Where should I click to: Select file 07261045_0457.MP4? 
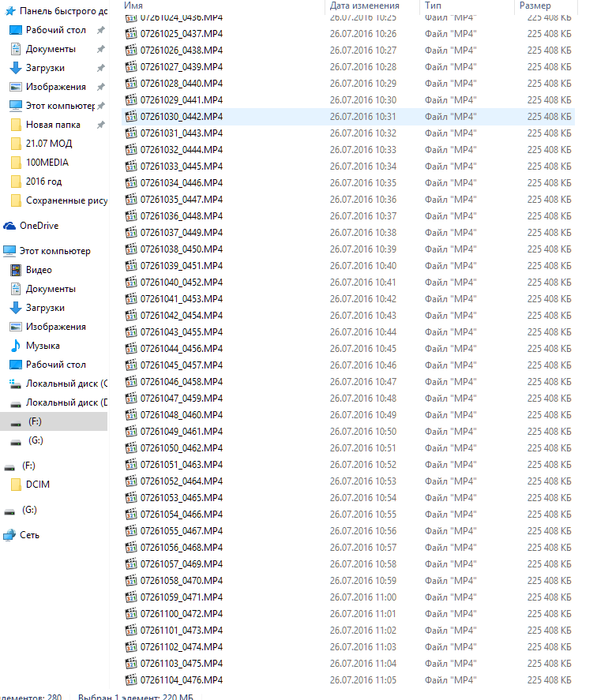[182, 365]
